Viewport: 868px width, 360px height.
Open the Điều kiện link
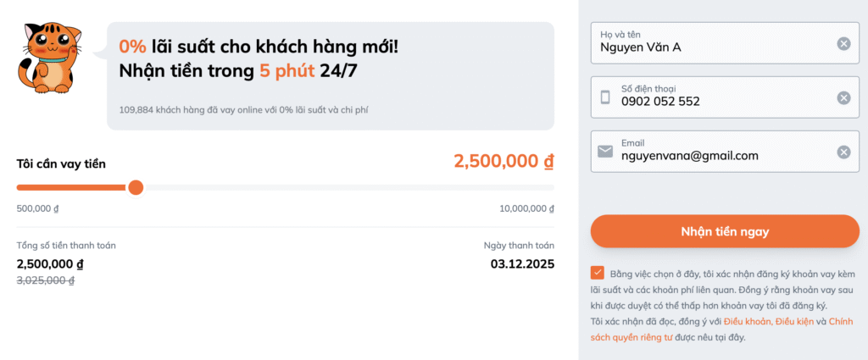pyautogui.click(x=794, y=322)
